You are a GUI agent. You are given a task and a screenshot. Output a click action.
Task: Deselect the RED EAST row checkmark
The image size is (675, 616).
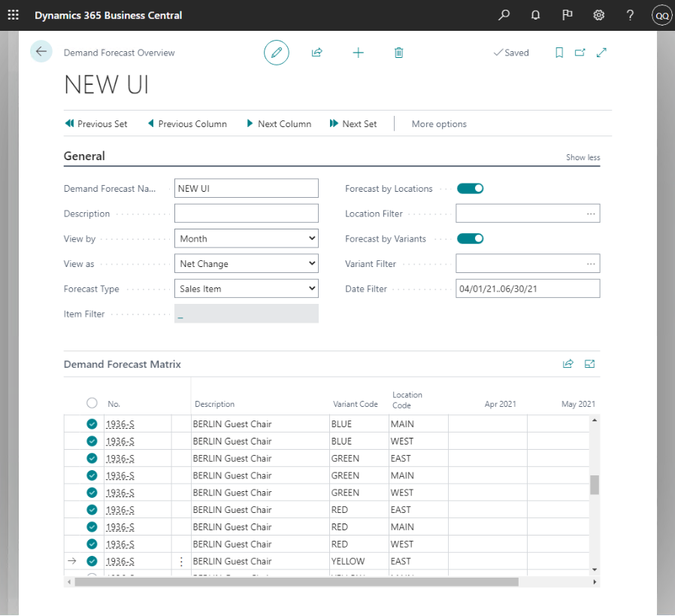tap(92, 510)
